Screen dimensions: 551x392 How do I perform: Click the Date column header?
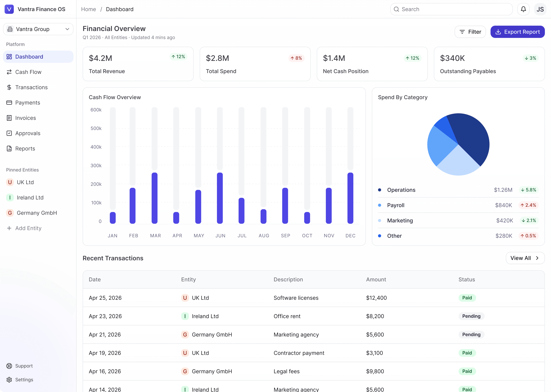95,279
